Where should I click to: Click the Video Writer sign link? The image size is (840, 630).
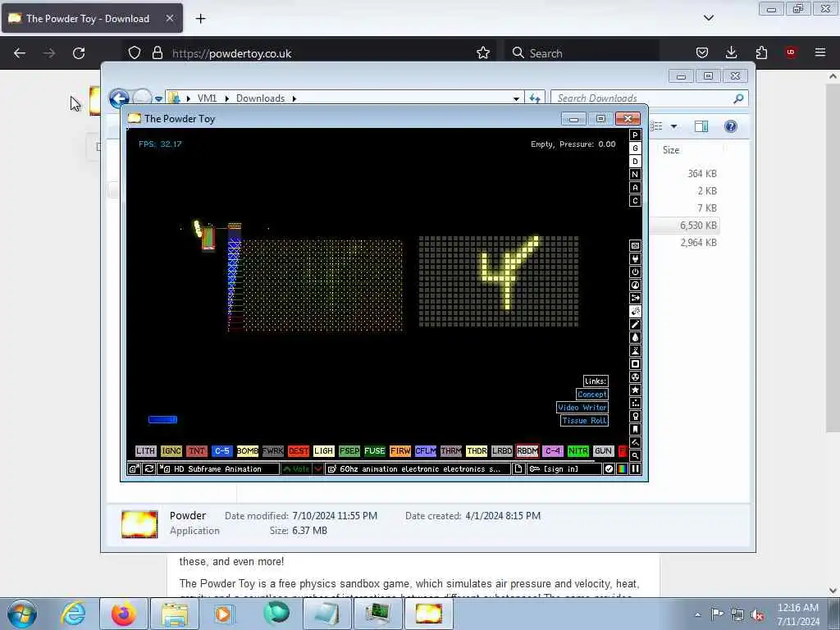click(582, 407)
